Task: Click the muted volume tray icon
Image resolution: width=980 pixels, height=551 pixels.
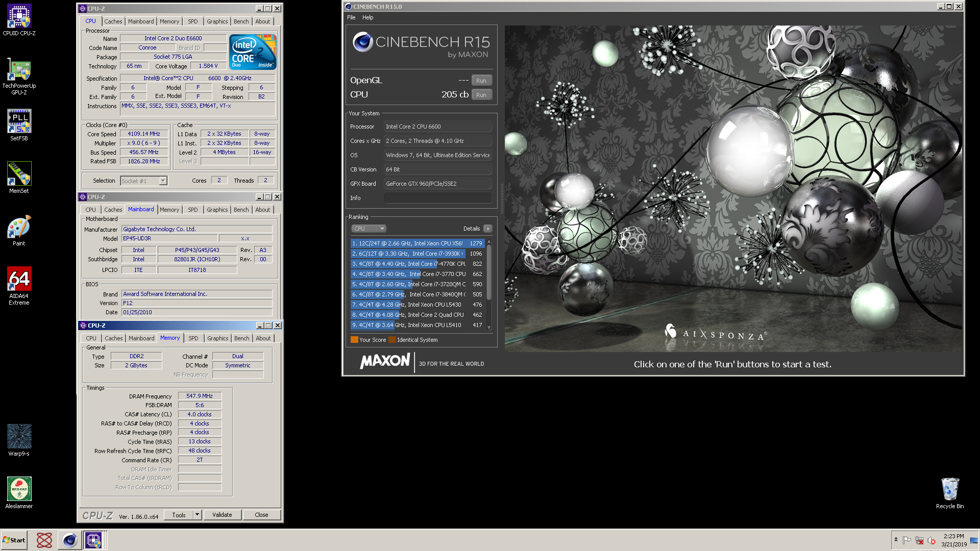Action: coord(932,540)
